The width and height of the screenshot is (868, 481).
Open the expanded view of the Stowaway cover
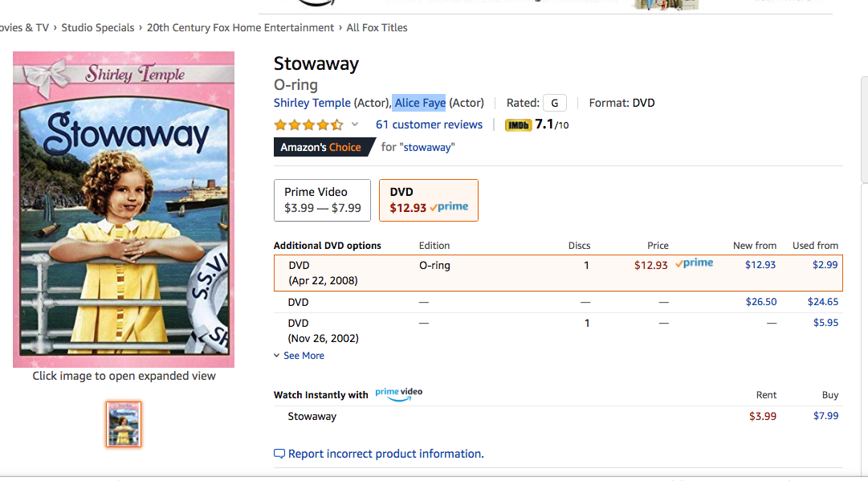pyautogui.click(x=124, y=210)
